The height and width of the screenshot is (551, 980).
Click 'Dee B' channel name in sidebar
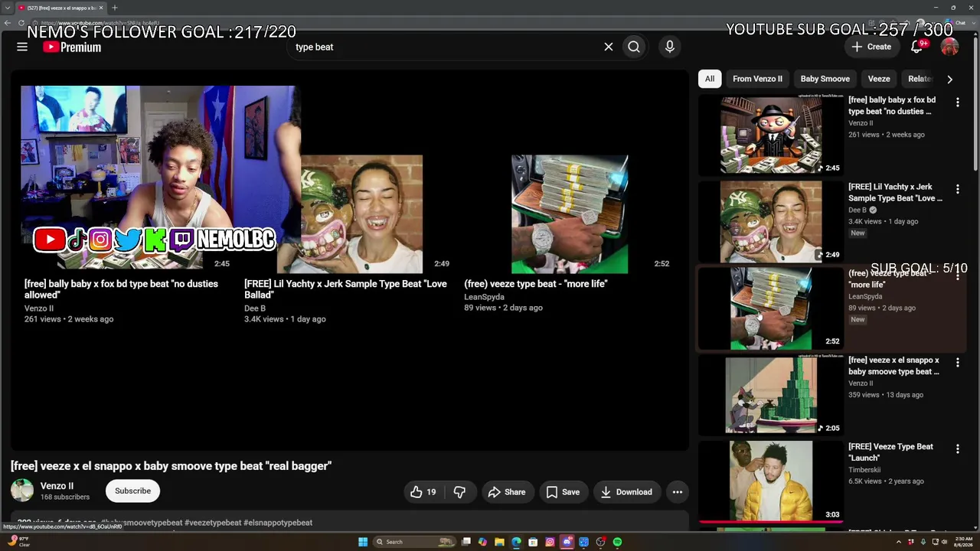click(x=857, y=210)
